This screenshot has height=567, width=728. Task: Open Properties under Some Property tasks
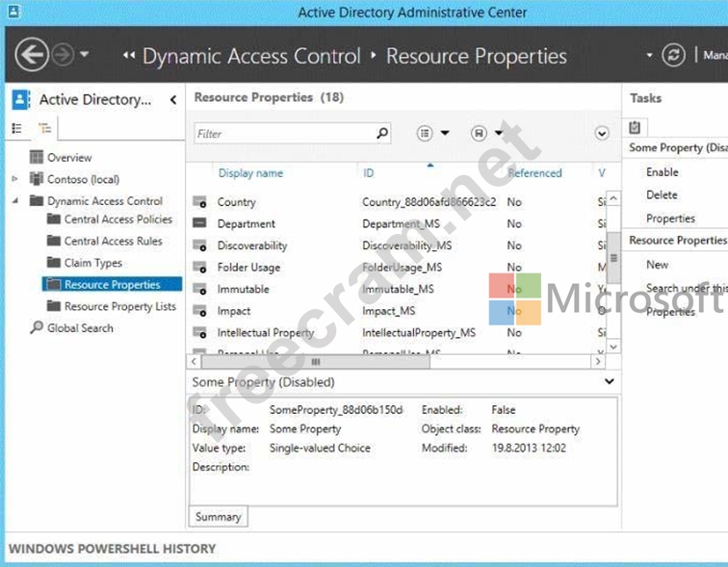click(670, 219)
